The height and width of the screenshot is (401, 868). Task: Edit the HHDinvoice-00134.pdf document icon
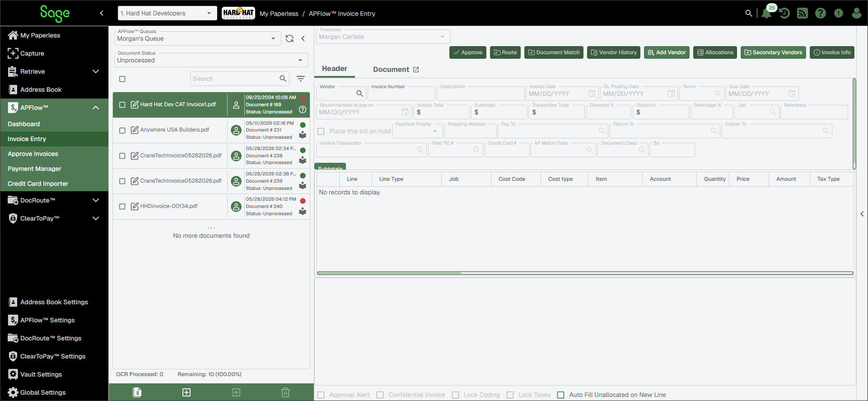135,207
